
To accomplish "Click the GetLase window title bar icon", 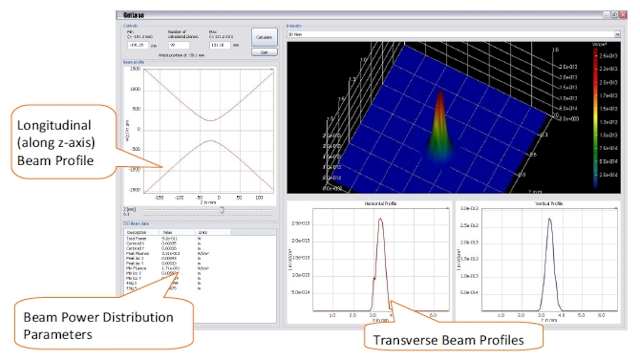I will point(120,15).
